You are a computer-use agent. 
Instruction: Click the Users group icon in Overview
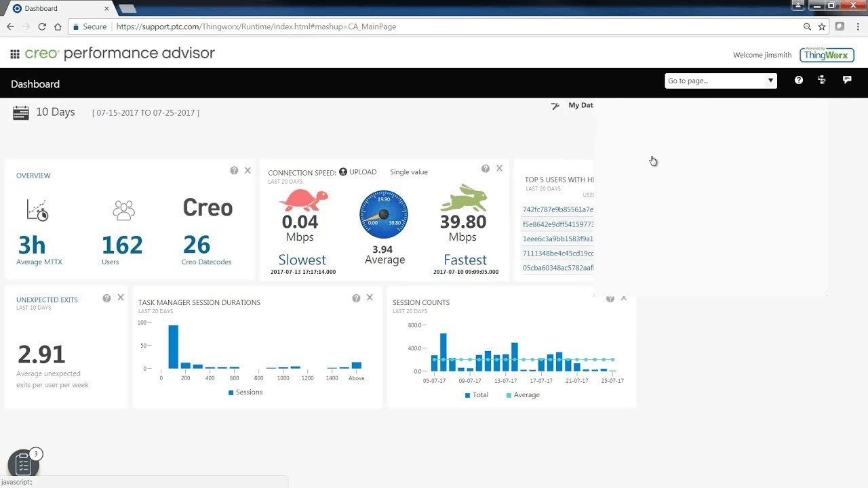123,210
